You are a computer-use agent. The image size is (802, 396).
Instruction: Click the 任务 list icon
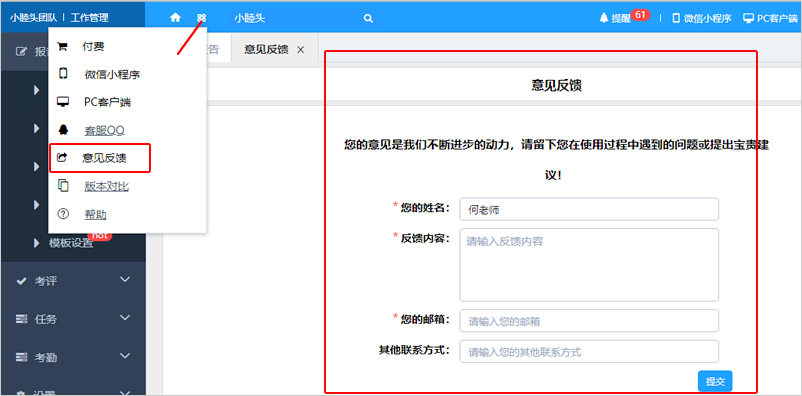click(21, 319)
